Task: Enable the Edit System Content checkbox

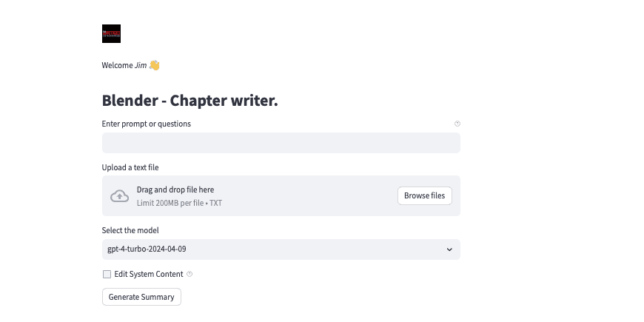Action: [107, 275]
